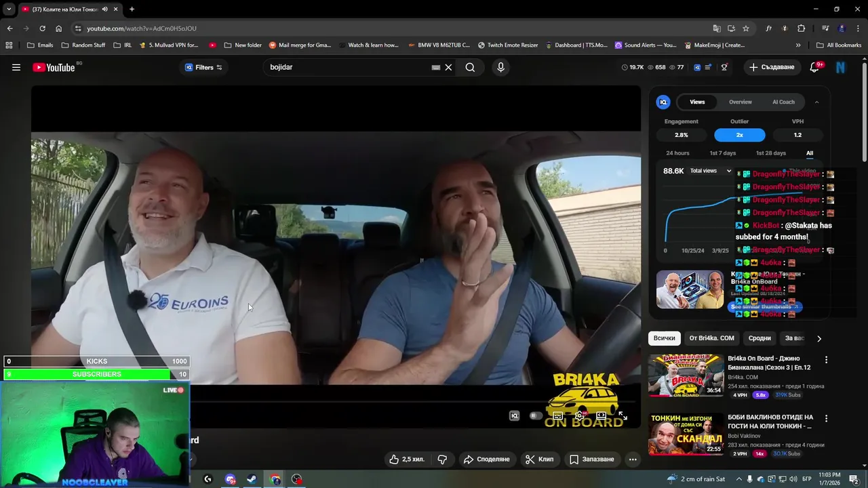868x488 pixels.
Task: Select the 2x Outlier pill
Action: 740,135
